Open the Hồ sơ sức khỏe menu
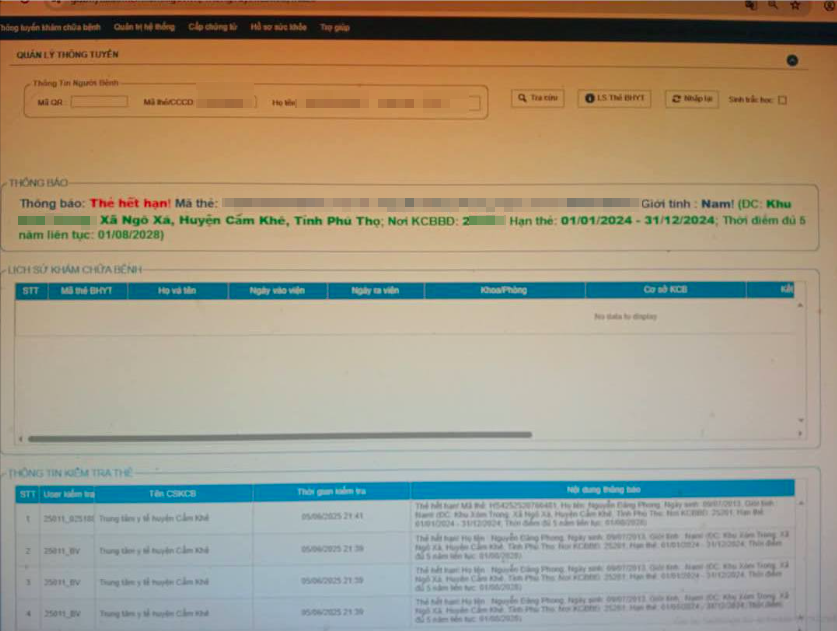This screenshot has height=631, width=837. (279, 27)
